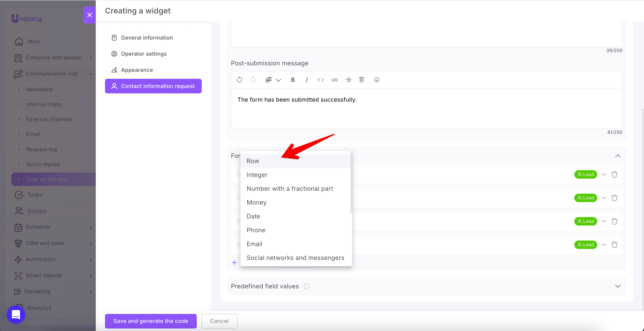Click the second Lead badge
This screenshot has width=644, height=331.
pyautogui.click(x=585, y=198)
